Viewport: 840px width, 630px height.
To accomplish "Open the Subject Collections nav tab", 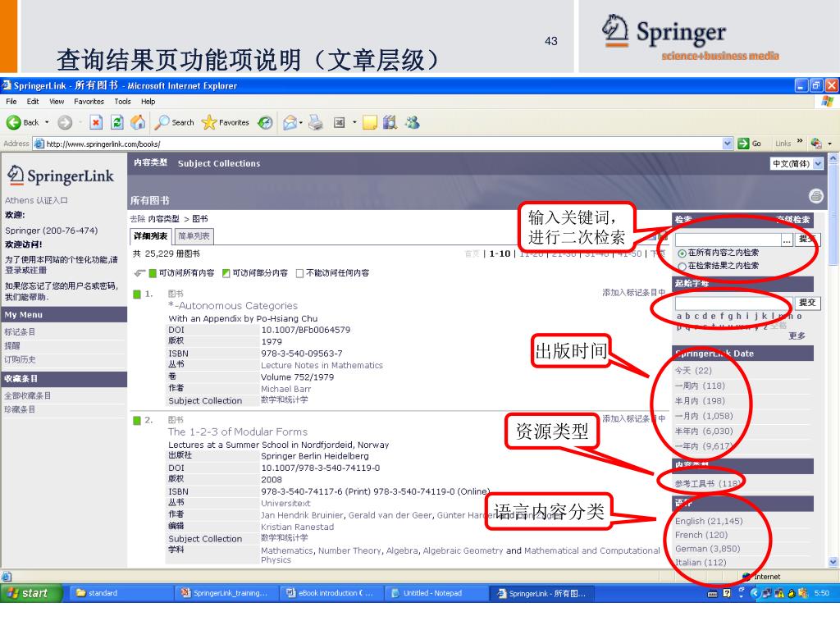I will [x=218, y=163].
